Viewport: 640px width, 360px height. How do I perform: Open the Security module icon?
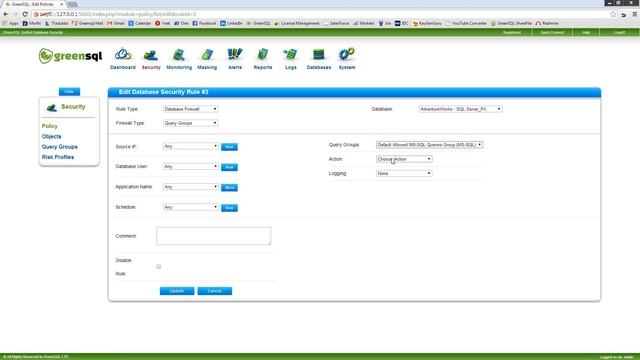pyautogui.click(x=151, y=59)
